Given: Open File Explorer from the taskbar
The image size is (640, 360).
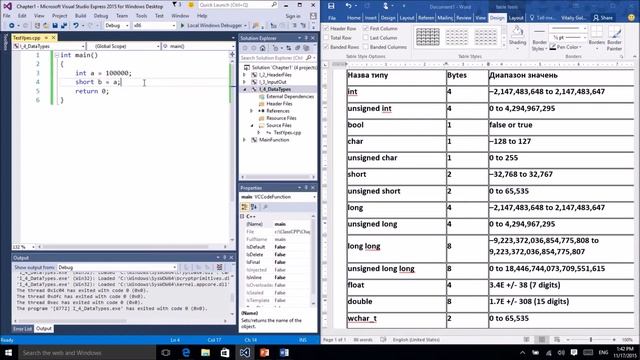Looking at the screenshot, I should coord(205,352).
